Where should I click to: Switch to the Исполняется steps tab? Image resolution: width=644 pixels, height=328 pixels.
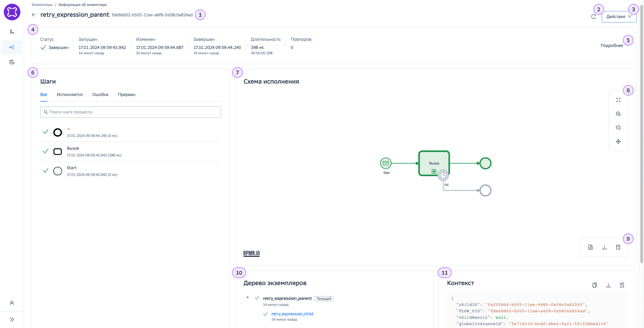[69, 95]
